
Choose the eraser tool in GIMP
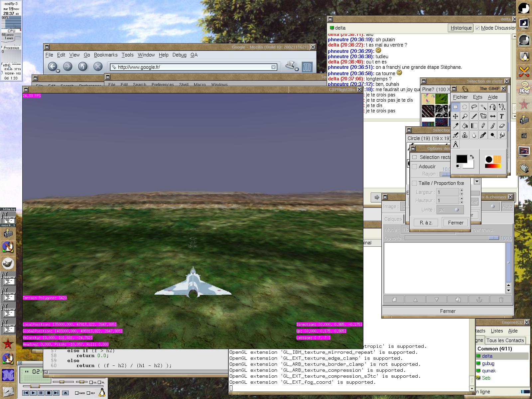click(502, 125)
